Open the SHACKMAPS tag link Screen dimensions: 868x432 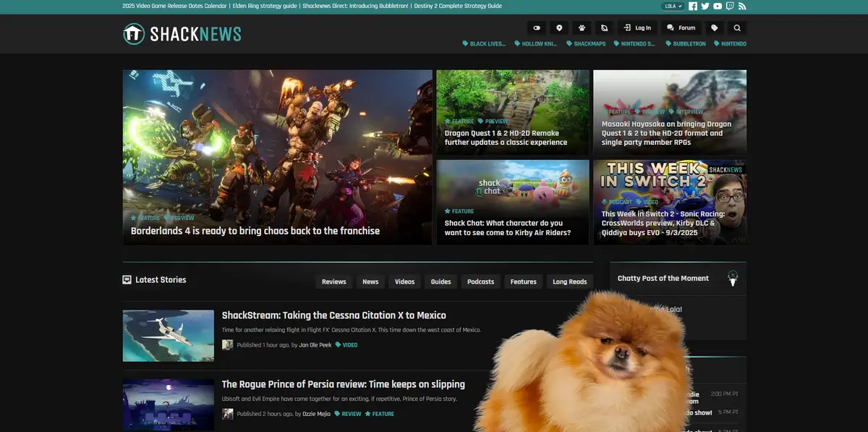pyautogui.click(x=586, y=44)
